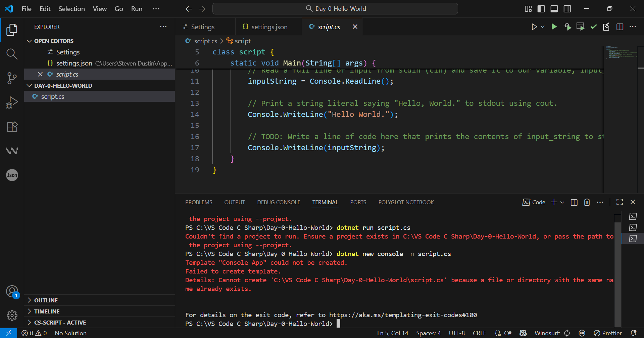This screenshot has height=338, width=644.
Task: Click the green Run play button
Action: (x=554, y=27)
